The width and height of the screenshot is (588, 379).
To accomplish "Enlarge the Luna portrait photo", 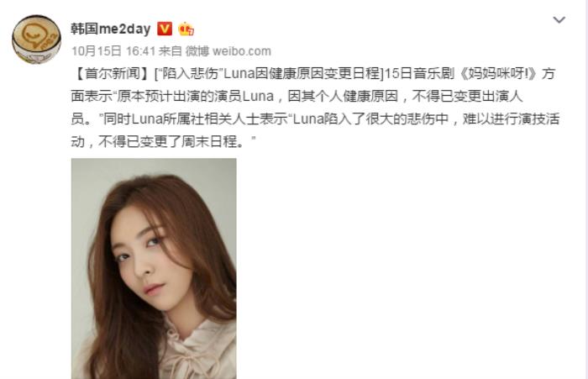I will point(154,268).
